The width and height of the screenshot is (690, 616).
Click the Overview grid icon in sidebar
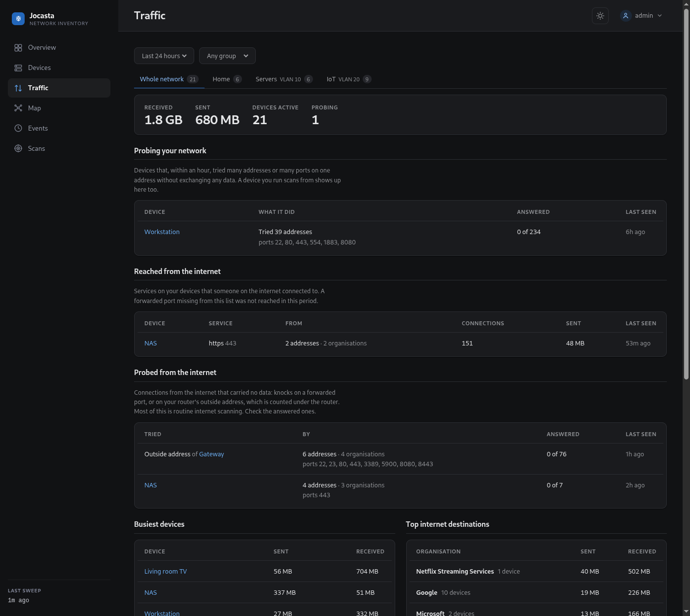[x=18, y=48]
